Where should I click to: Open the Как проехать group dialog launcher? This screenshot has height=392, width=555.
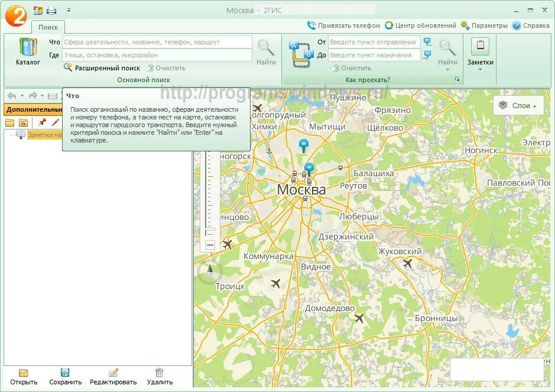coord(457,79)
